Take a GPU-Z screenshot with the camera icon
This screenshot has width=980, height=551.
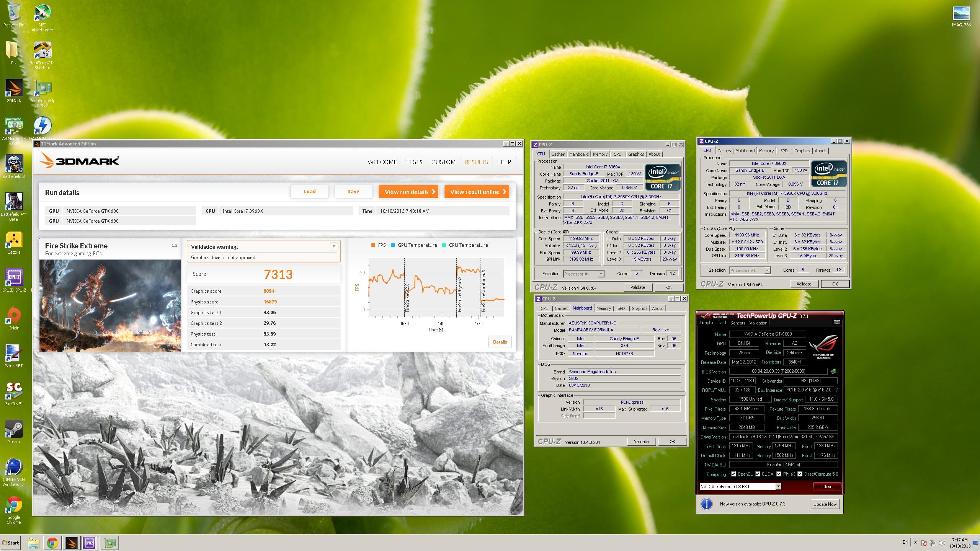click(836, 322)
